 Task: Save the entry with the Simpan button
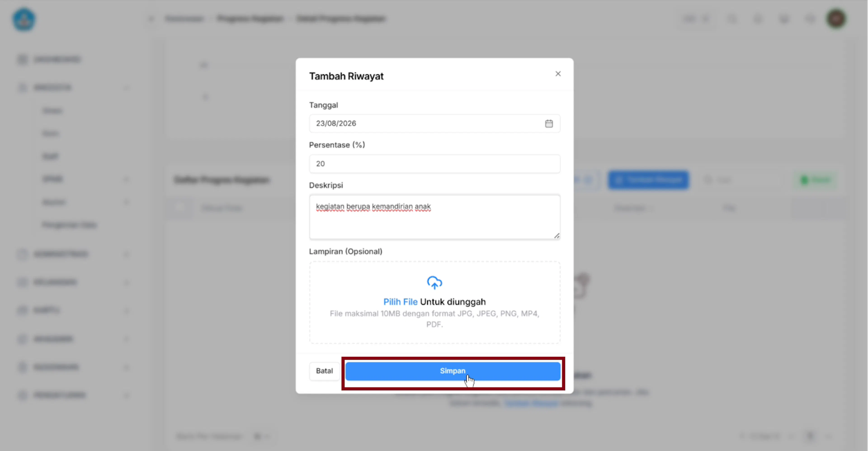tap(453, 371)
